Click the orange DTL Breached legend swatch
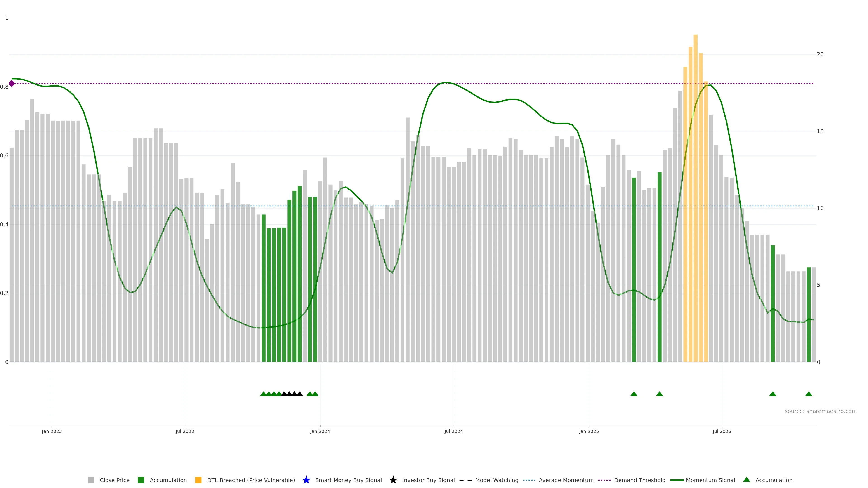This screenshot has height=488, width=868. point(198,480)
